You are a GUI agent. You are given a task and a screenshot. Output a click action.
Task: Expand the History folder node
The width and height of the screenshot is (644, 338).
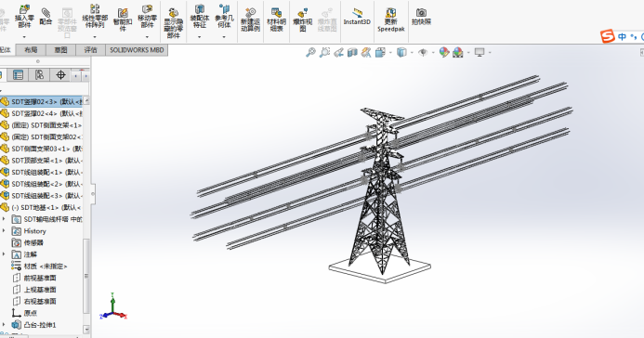(4, 231)
